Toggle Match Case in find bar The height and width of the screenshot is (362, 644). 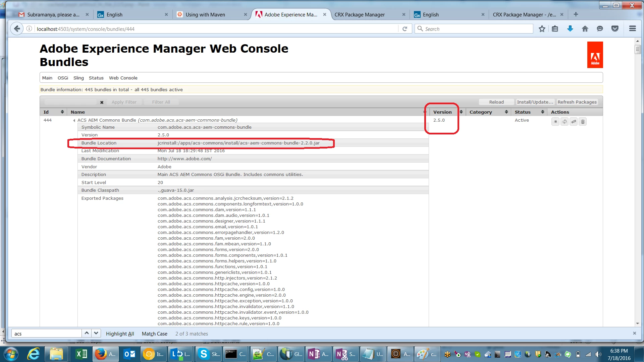tap(154, 334)
